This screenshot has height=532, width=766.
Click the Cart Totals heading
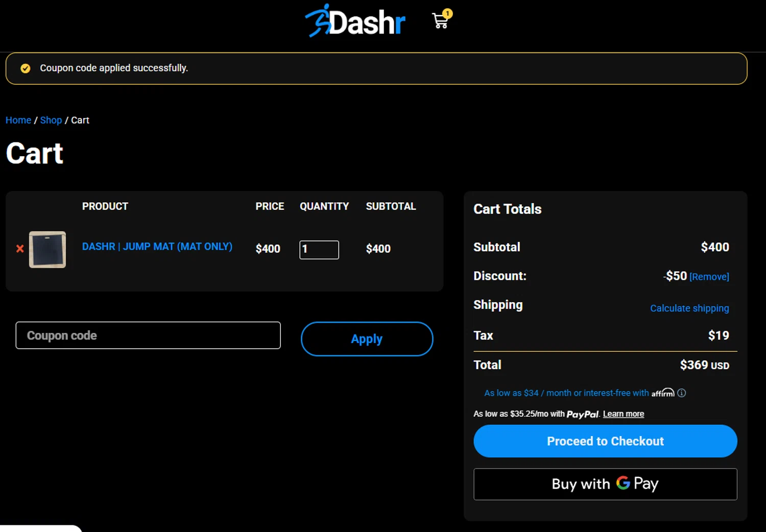pos(508,209)
